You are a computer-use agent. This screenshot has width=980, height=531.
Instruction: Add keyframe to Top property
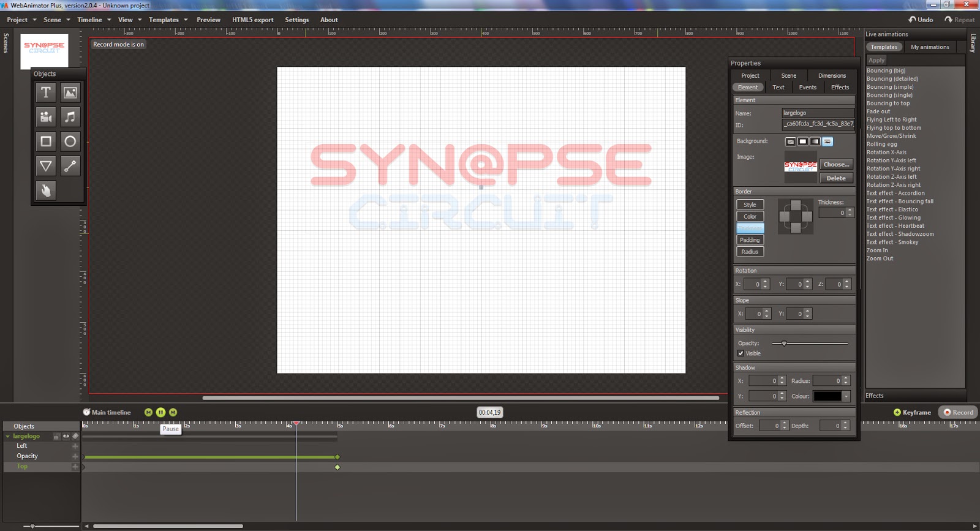tap(75, 467)
